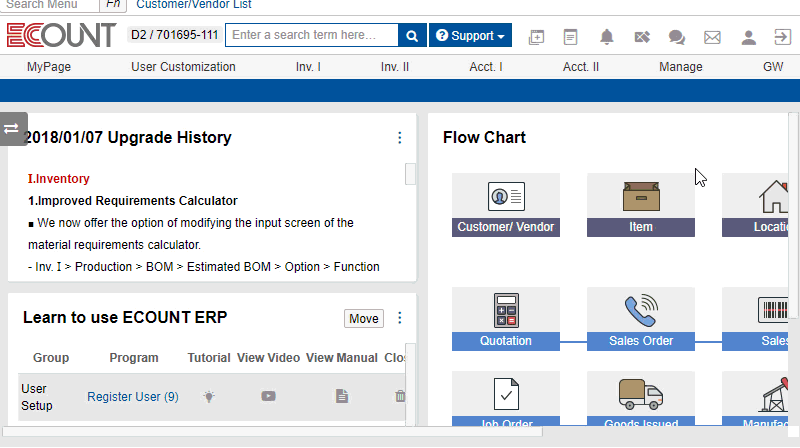Click the Tutorial column header

coord(209,358)
